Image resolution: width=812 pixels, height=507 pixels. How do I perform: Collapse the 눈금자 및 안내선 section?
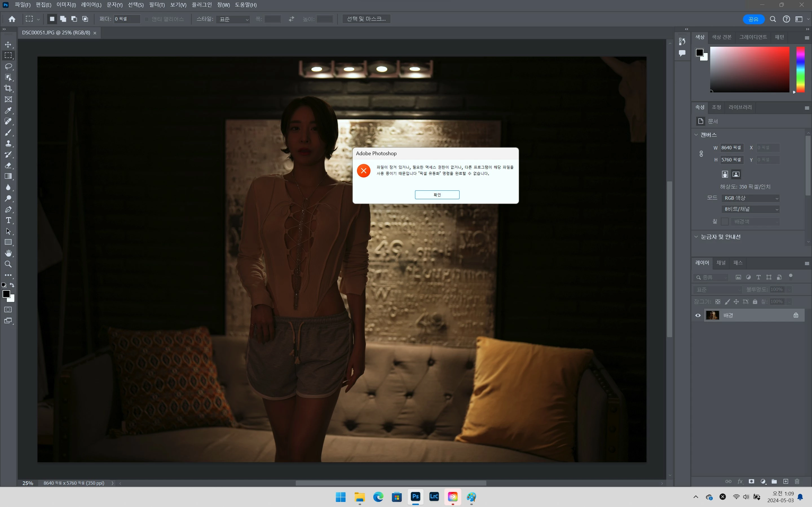(696, 237)
